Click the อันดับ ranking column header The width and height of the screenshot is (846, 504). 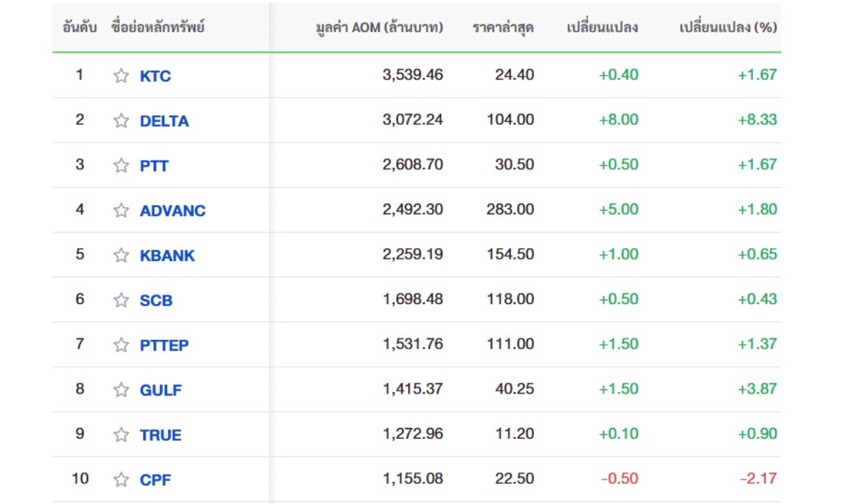(80, 27)
